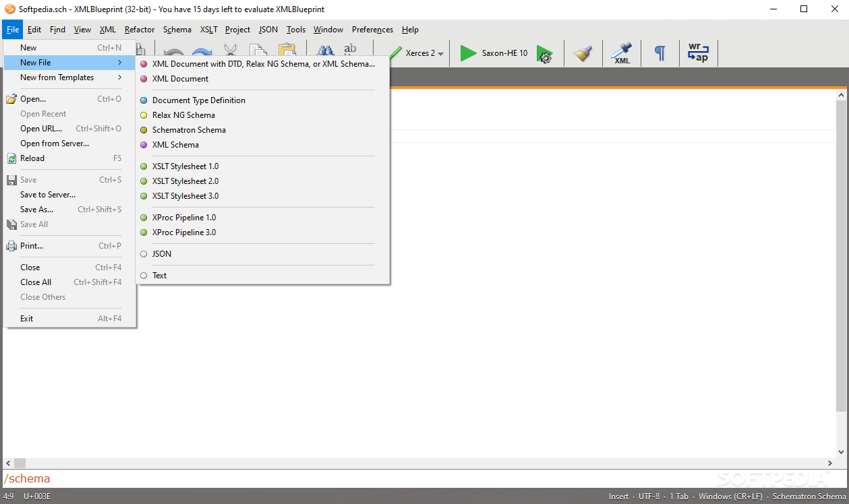Click the vertical scrollbar down arrow
The image size is (849, 504).
pyautogui.click(x=841, y=452)
